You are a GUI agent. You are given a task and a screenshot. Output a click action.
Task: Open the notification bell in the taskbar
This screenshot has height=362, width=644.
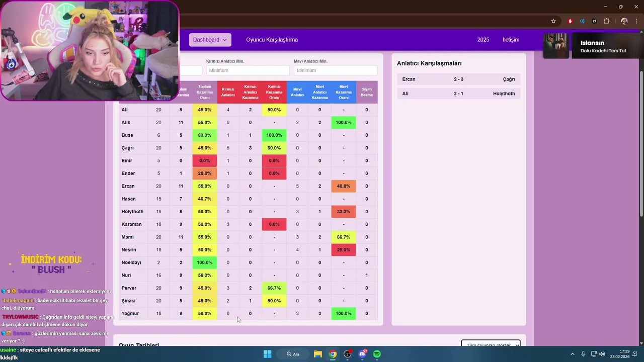635,354
